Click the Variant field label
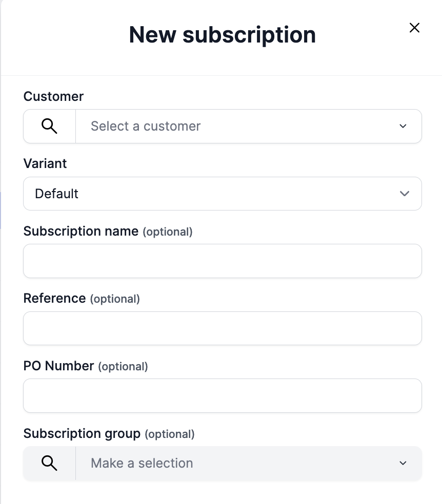442x504 pixels. click(45, 163)
